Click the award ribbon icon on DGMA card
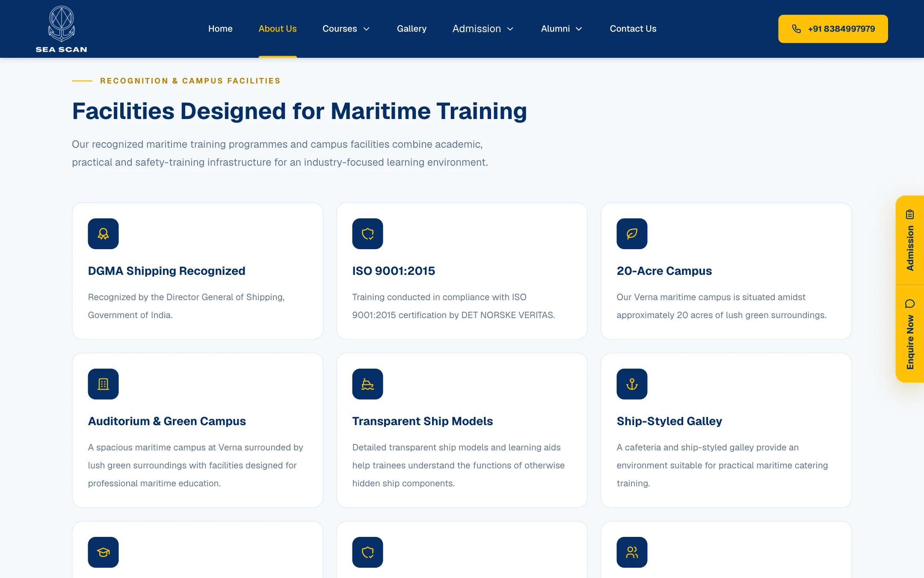The width and height of the screenshot is (924, 578). pyautogui.click(x=103, y=234)
